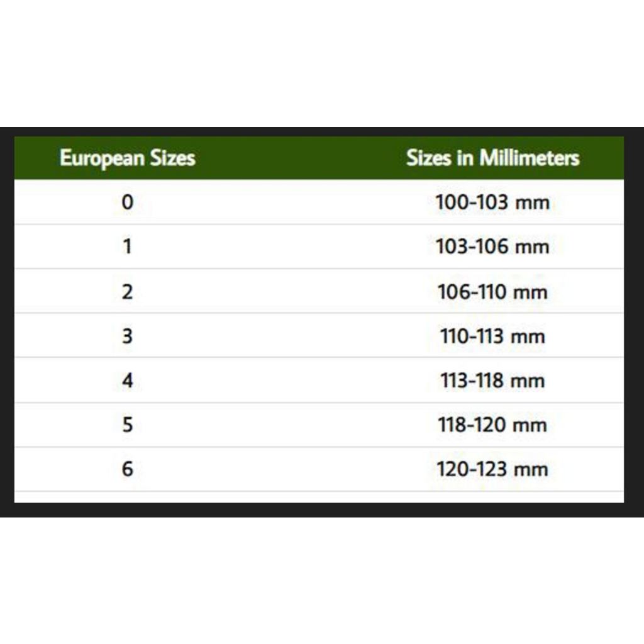Click the 120-123 mm value
The width and height of the screenshot is (644, 644).
[x=492, y=469]
